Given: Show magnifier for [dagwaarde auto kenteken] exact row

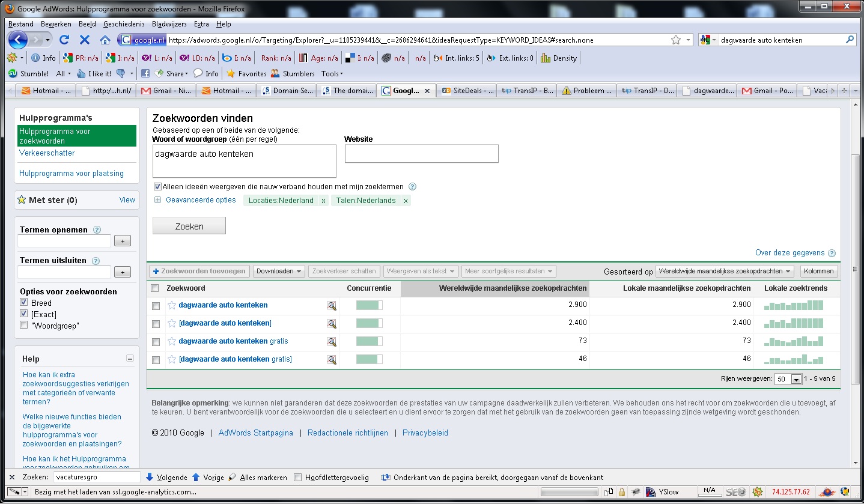Looking at the screenshot, I should point(332,324).
